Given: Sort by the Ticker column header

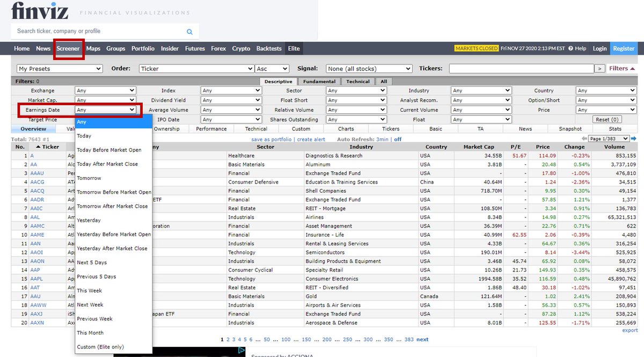Looking at the screenshot, I should pyautogui.click(x=48, y=147).
